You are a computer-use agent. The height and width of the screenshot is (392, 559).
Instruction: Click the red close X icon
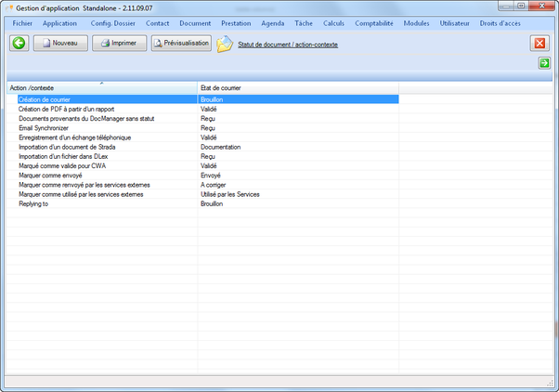tap(539, 44)
